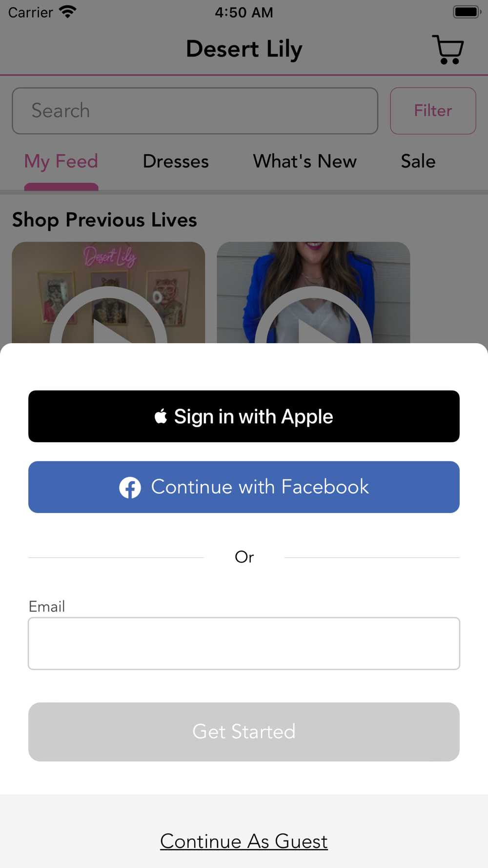
Task: Tap the battery indicator icon
Action: coord(467,12)
